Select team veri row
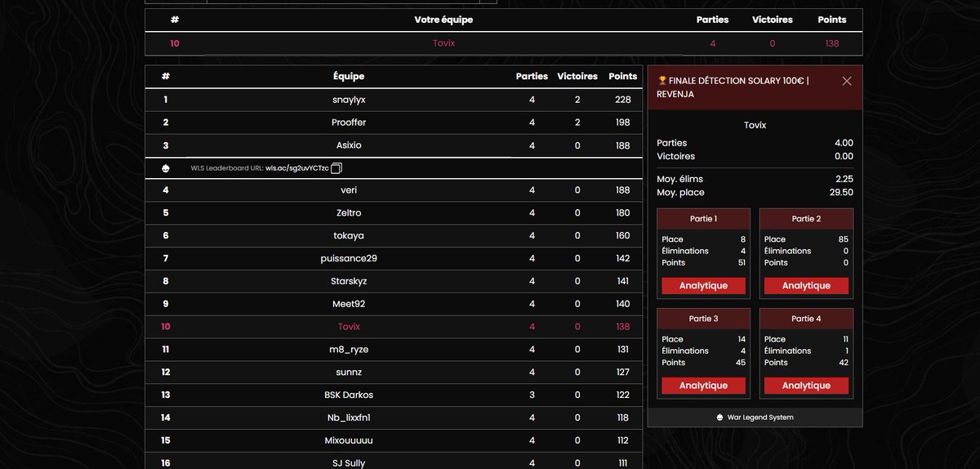 pos(394,190)
